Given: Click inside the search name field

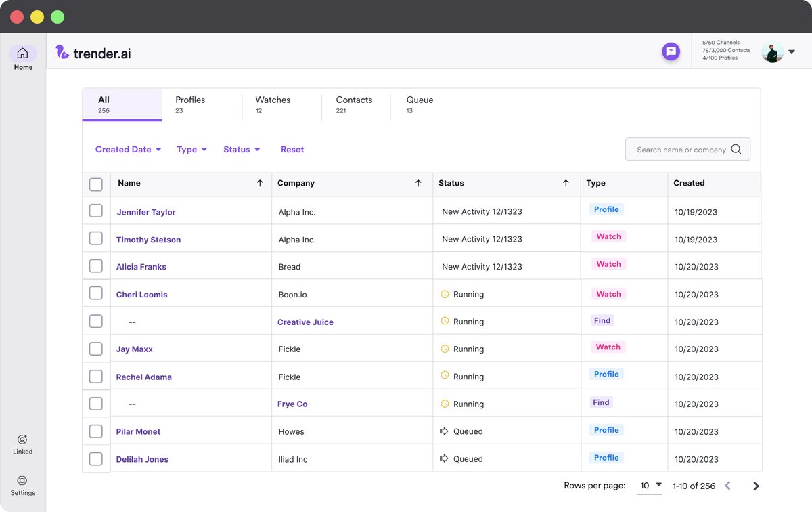Looking at the screenshot, I should tap(677, 149).
